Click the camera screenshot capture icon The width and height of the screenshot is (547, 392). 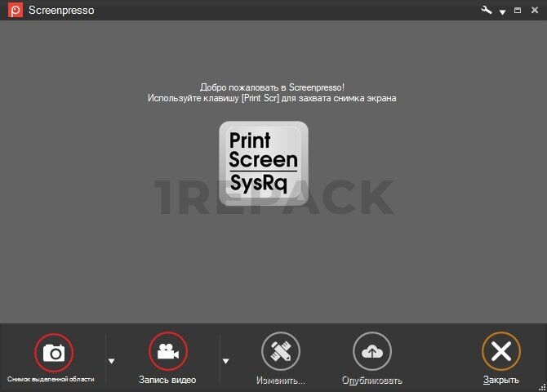coord(54,352)
